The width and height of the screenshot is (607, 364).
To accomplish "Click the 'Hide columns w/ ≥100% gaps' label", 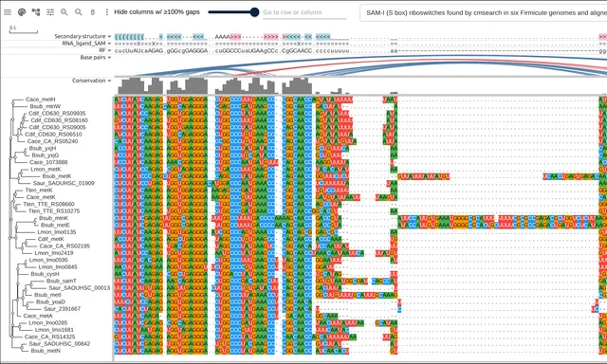I will point(156,12).
